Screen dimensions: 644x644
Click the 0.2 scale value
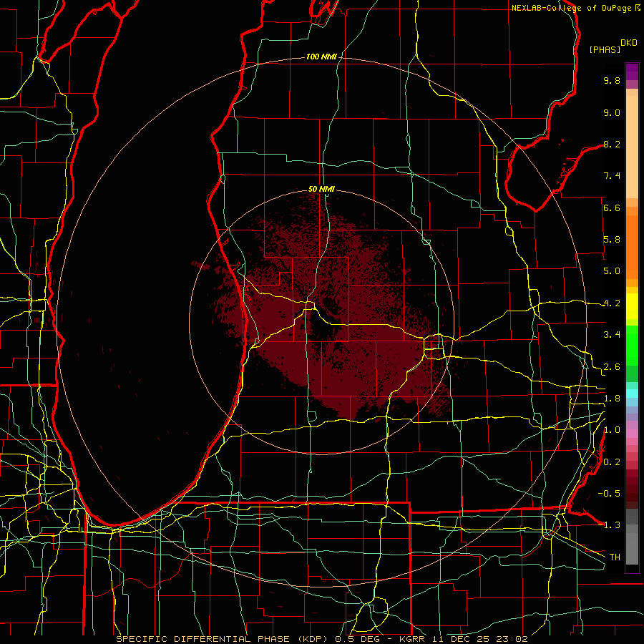[x=612, y=462]
